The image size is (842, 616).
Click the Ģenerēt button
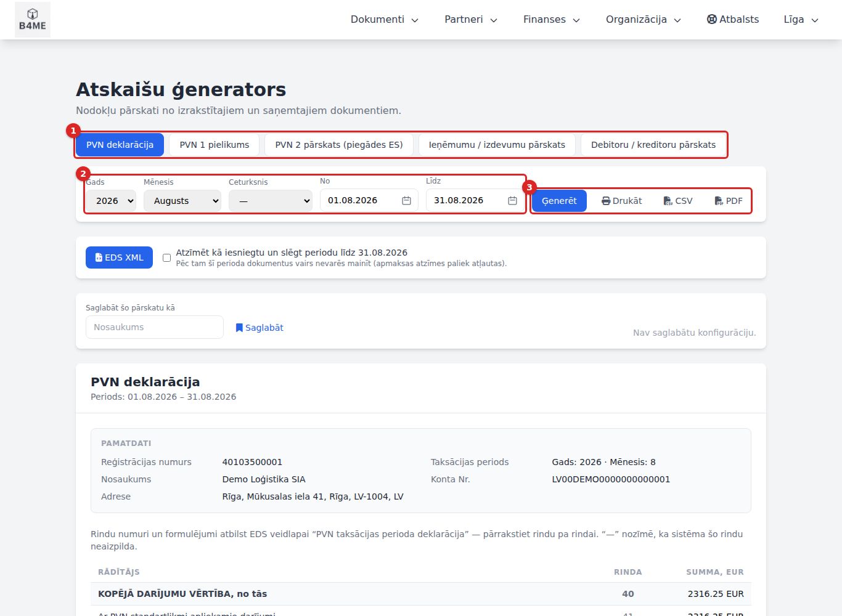[x=559, y=201]
